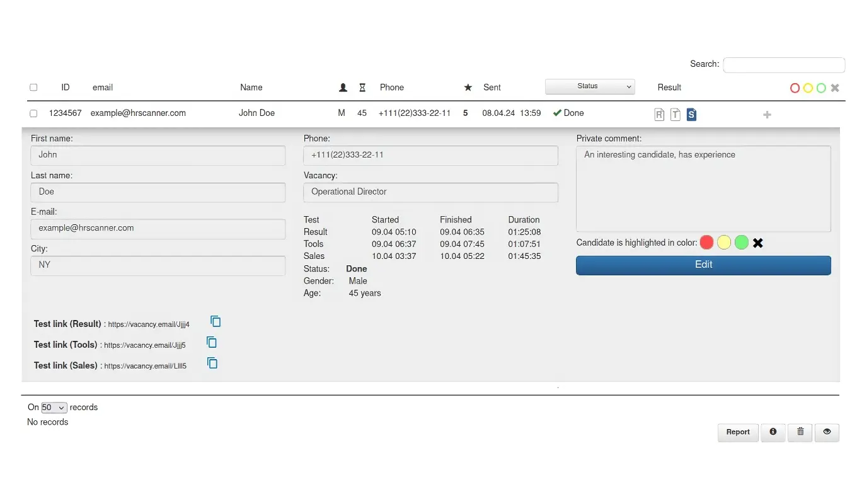Copy the Test link (Result) URL
Image resolution: width=857 pixels, height=504 pixels.
click(x=216, y=321)
